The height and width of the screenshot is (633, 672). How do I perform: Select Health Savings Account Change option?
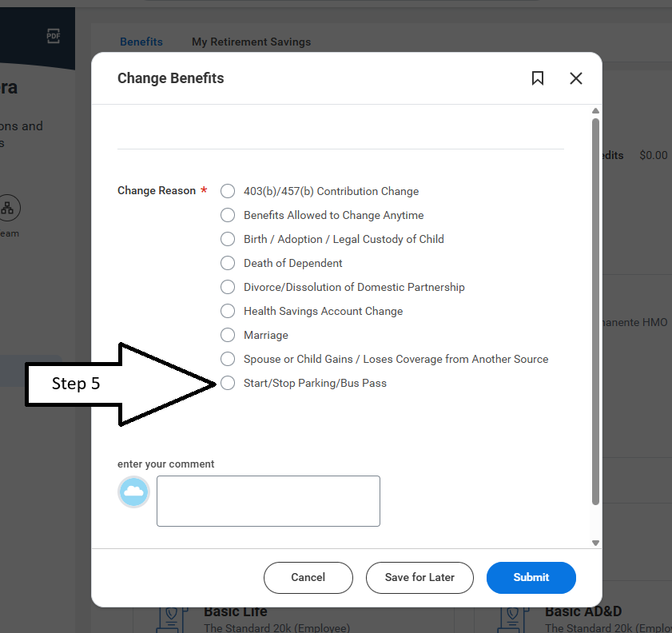pos(228,311)
